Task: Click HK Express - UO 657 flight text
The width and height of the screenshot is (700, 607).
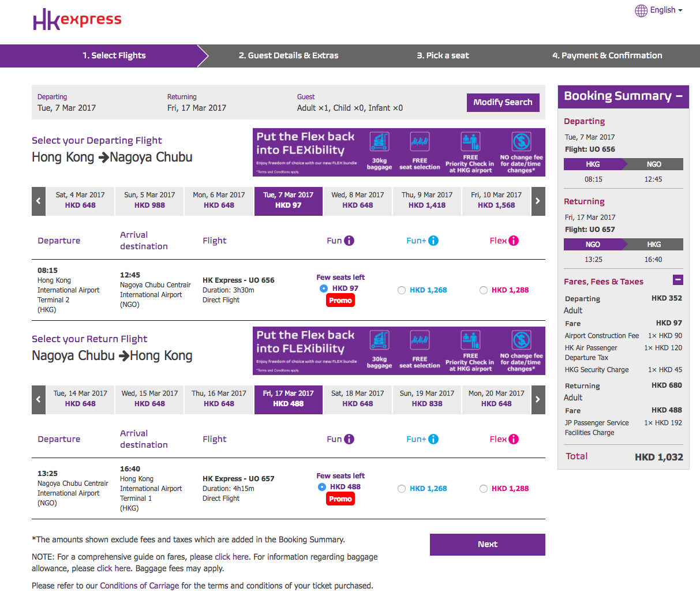Action: coord(238,478)
